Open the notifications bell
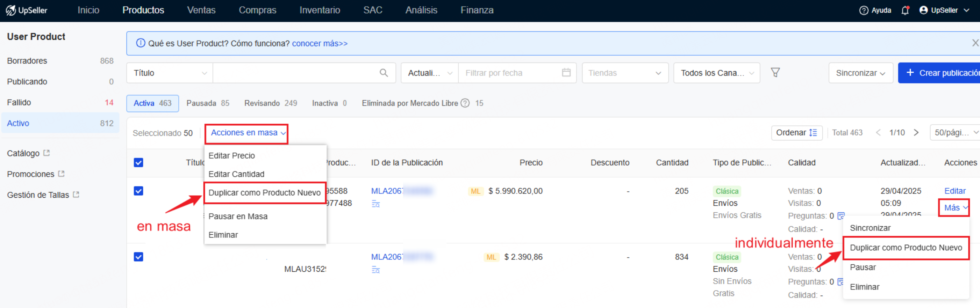 pos(905,10)
